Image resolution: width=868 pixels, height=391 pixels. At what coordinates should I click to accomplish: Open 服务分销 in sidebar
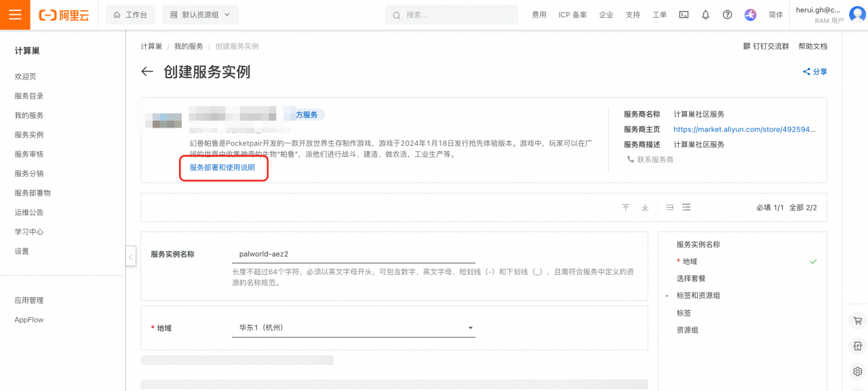29,174
